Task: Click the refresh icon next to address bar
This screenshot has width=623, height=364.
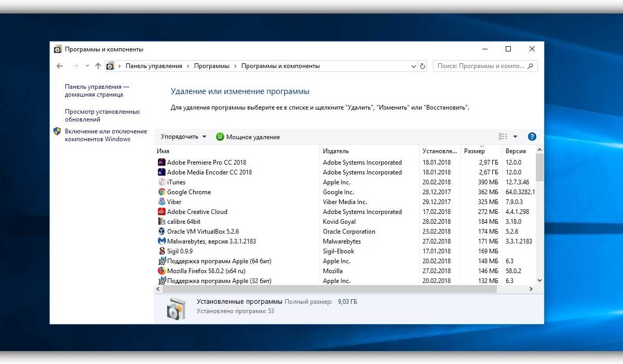Action: [x=423, y=66]
